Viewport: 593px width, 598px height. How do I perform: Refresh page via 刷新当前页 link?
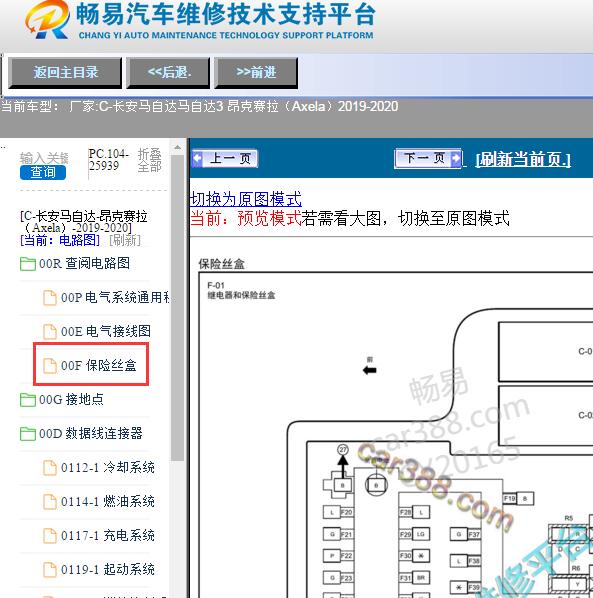(523, 159)
